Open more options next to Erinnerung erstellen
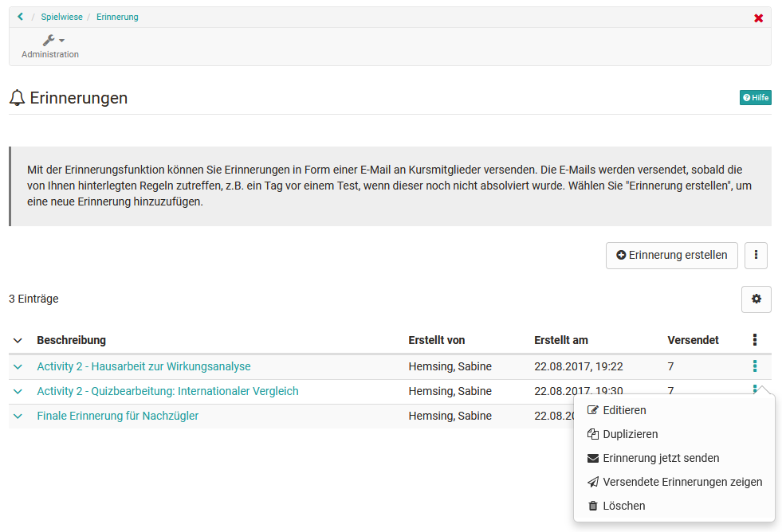This screenshot has height=532, width=782. tap(756, 256)
